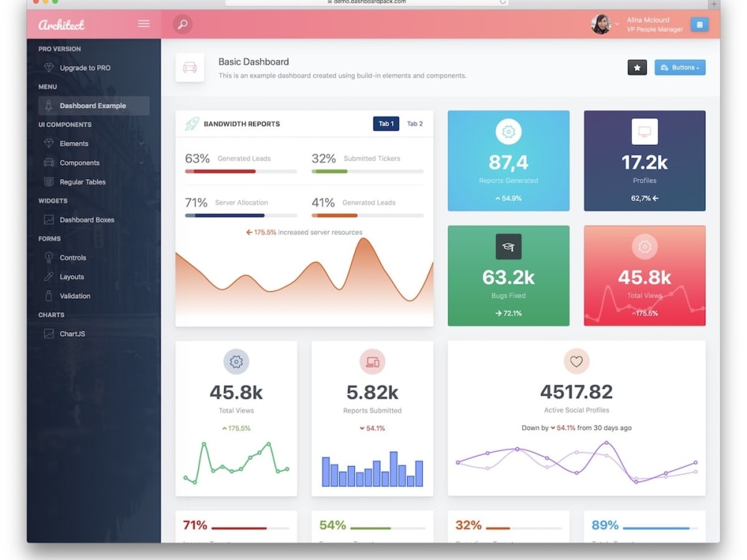Open the Controls forms page
747x560 pixels.
73,258
